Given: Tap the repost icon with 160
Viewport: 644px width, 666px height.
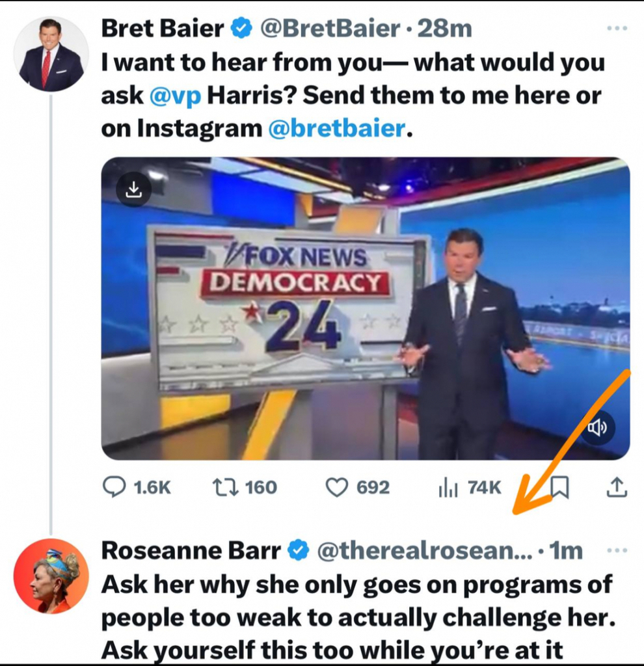Looking at the screenshot, I should click(x=225, y=488).
